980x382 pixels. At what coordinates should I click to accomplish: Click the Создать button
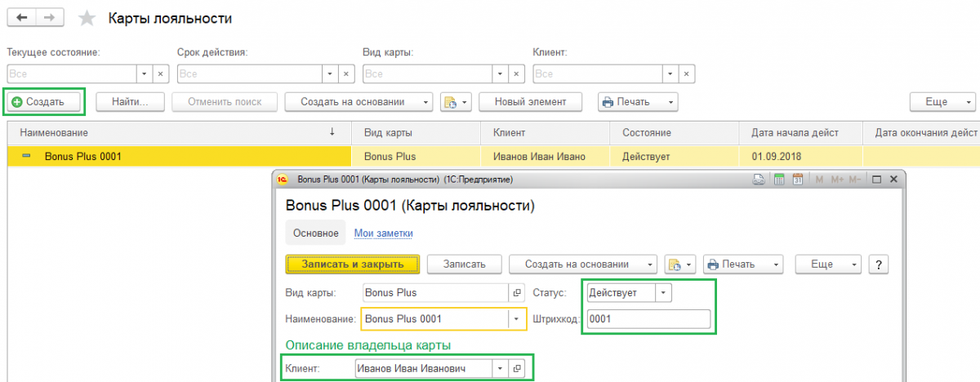45,102
